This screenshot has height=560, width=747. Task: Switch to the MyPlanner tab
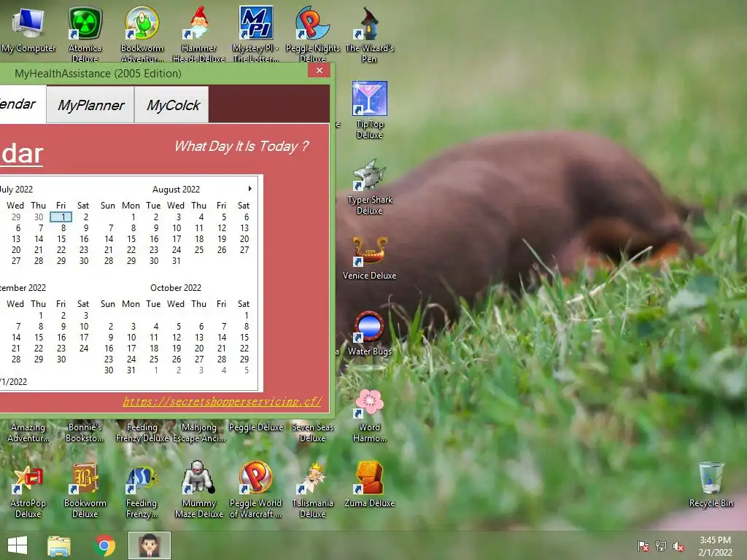pos(90,105)
